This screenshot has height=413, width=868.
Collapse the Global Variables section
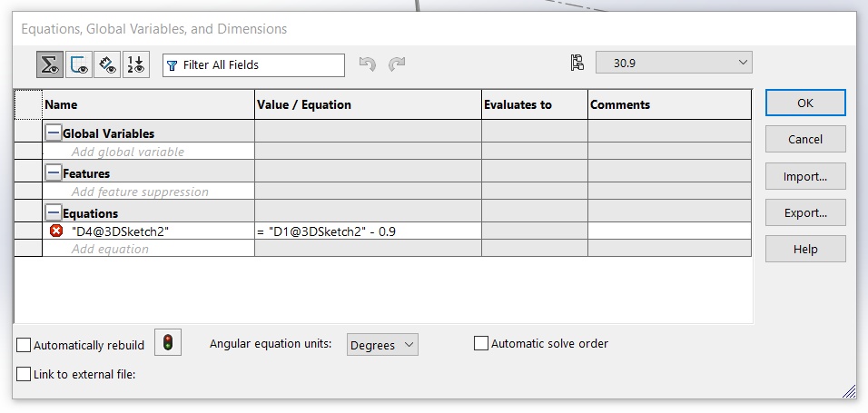[x=54, y=133]
